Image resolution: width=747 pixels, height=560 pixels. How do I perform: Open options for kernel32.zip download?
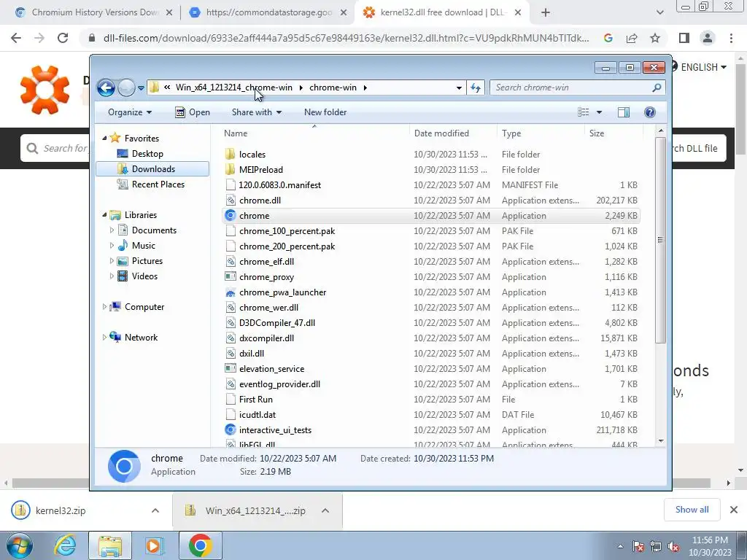pos(155,510)
